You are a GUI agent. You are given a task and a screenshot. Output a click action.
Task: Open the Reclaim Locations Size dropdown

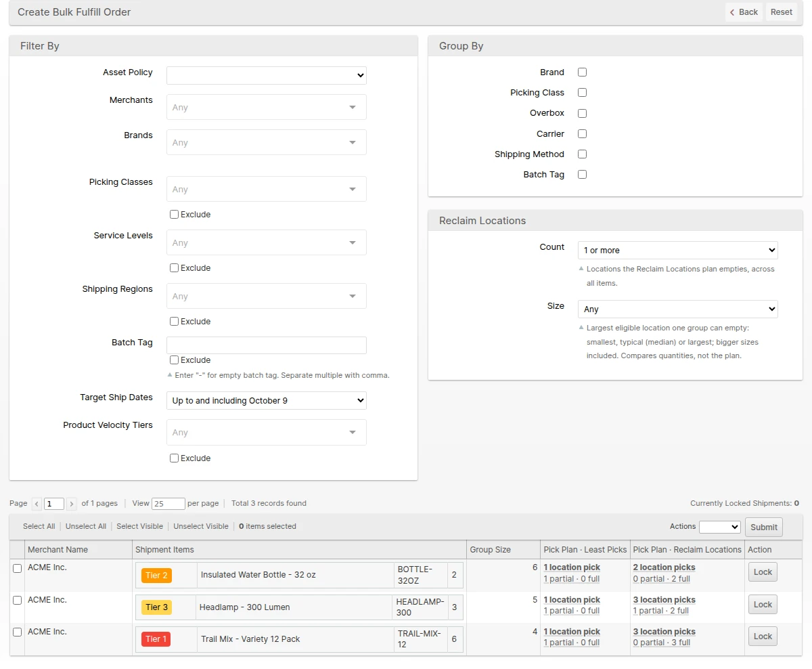pos(678,309)
